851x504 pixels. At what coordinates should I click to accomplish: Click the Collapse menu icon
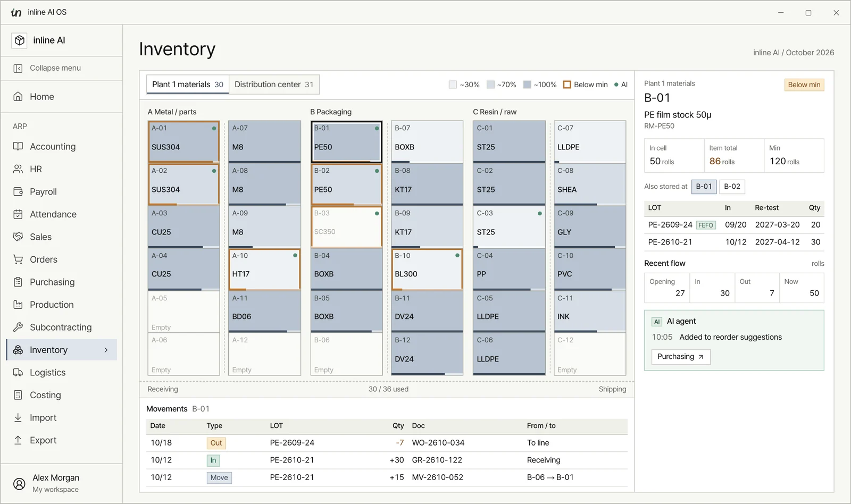pos(18,68)
